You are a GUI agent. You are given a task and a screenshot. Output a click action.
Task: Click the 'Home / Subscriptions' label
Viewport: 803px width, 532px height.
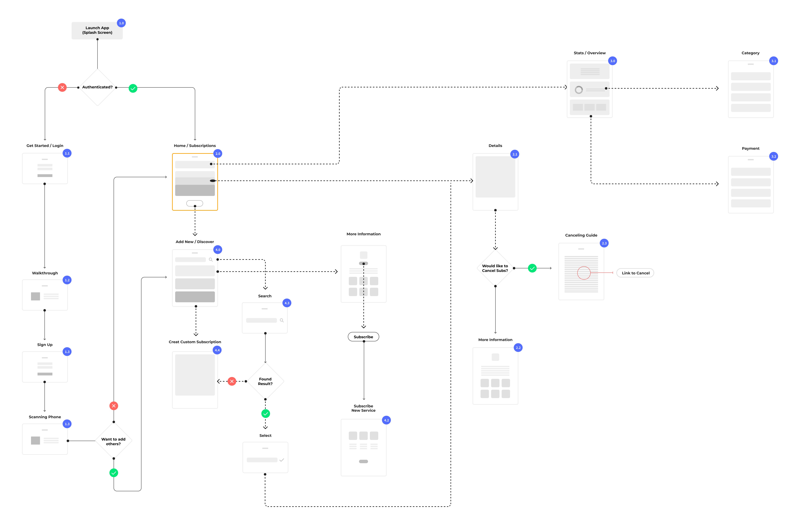point(195,146)
